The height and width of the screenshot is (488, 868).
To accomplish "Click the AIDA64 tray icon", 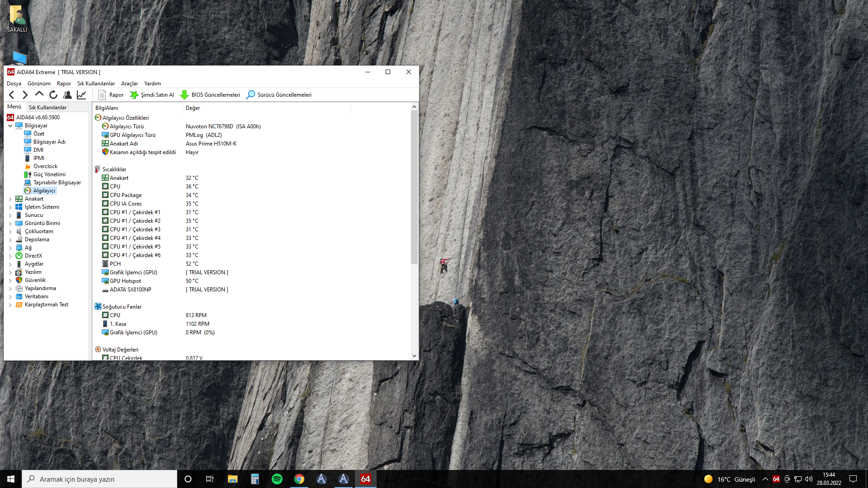I will (776, 479).
